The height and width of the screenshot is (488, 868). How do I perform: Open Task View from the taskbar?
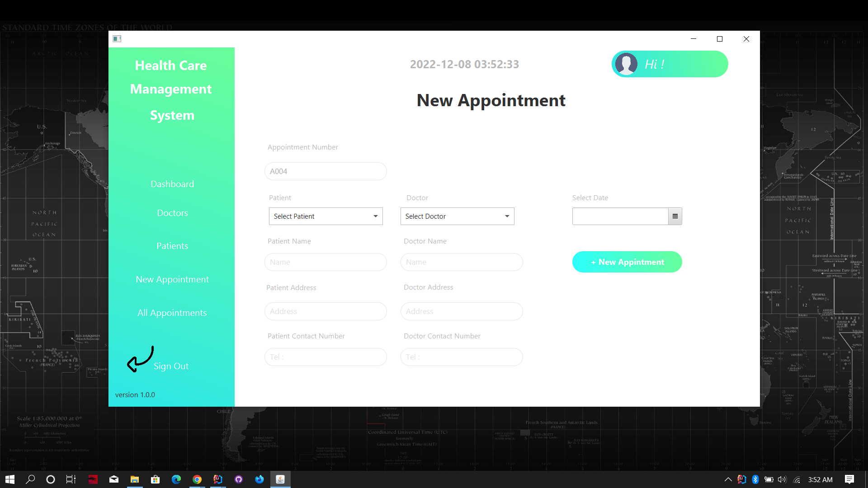pos(71,479)
